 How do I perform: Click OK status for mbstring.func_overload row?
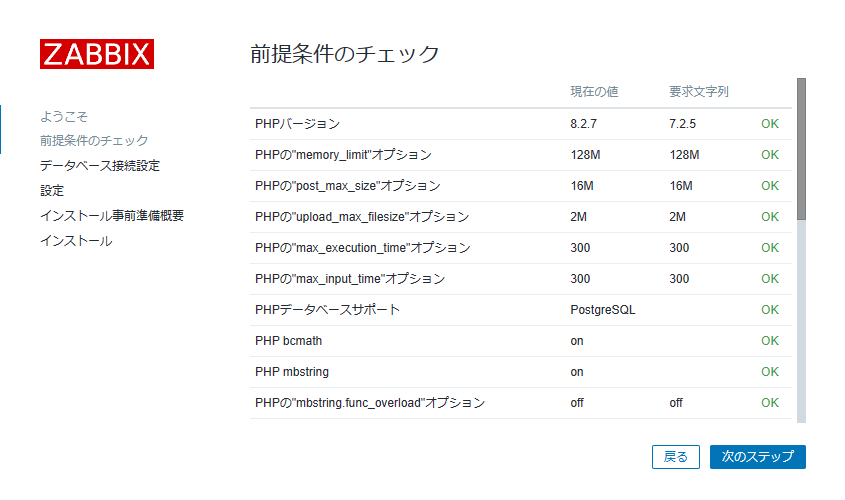pos(770,403)
